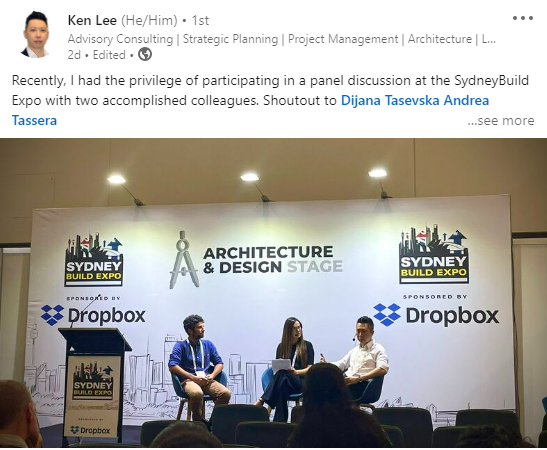Screen dimensions: 547x450
Task: Open the three-dots post options menu
Action: [x=523, y=18]
